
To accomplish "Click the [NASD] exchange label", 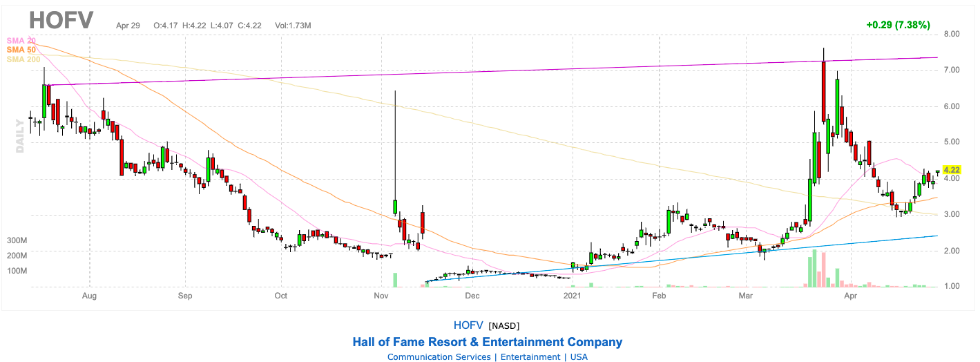I will pos(503,325).
